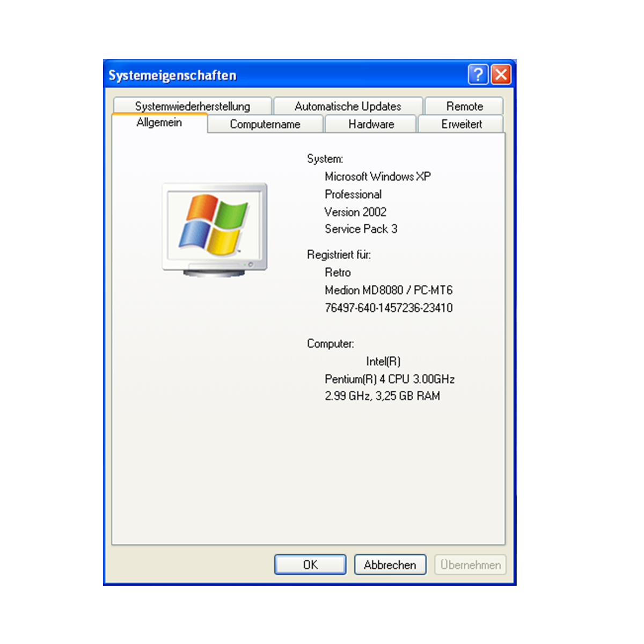The height and width of the screenshot is (644, 644).
Task: Click the product ID 76497-640-1457236-23410
Action: (389, 308)
